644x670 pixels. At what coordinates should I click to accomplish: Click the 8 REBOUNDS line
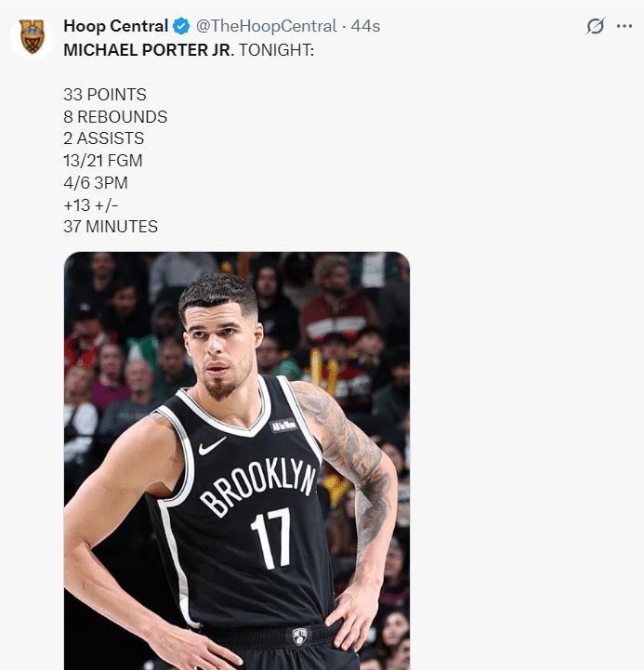pyautogui.click(x=115, y=117)
